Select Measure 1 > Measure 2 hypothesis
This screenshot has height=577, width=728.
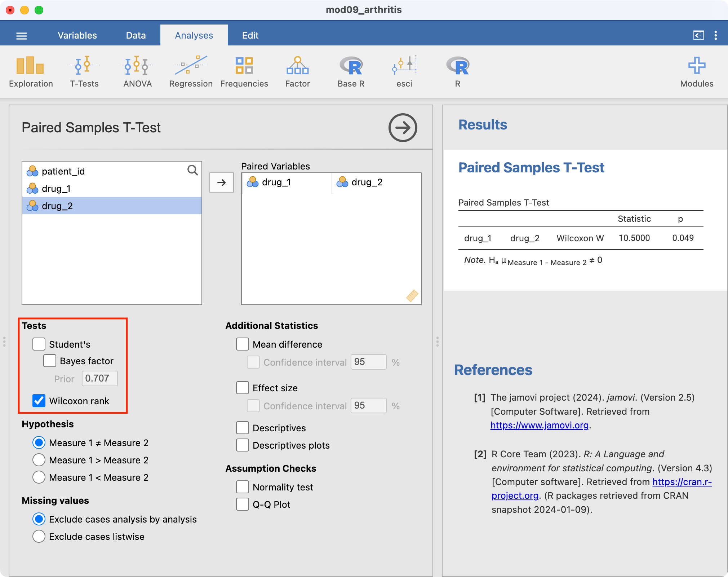click(39, 460)
